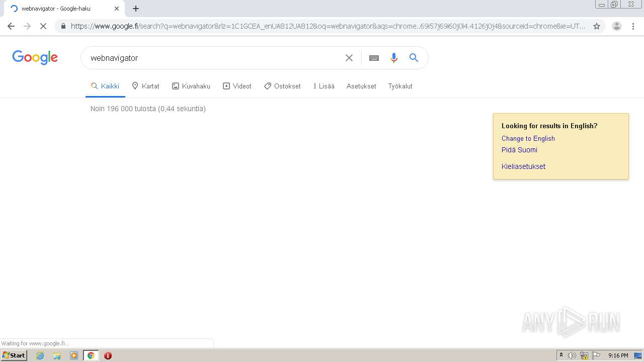
Task: Open a new browser tab
Action: tap(136, 9)
